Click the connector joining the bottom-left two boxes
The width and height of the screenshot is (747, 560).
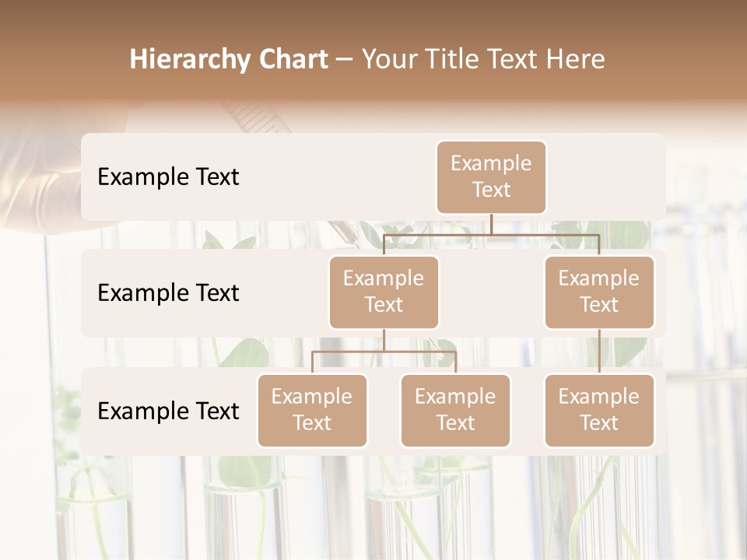click(384, 352)
